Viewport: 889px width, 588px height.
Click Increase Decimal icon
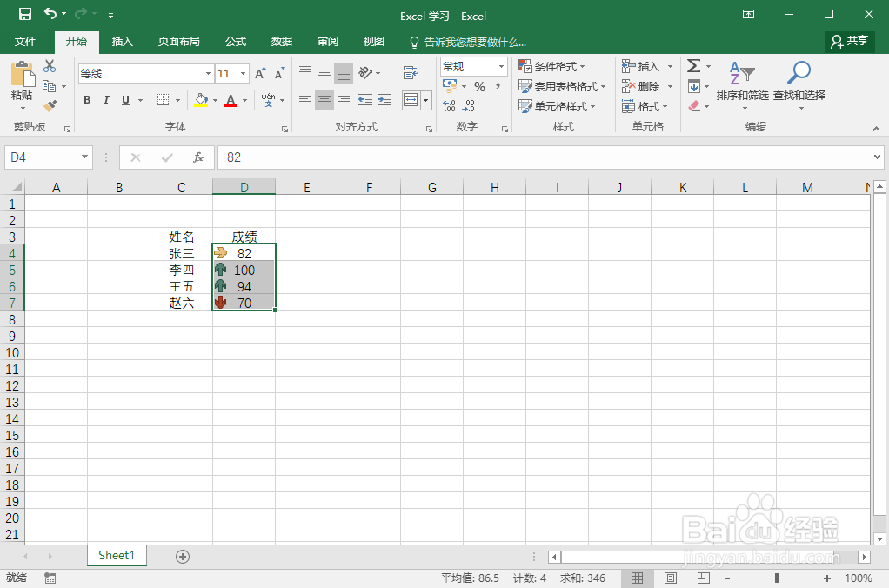(449, 106)
